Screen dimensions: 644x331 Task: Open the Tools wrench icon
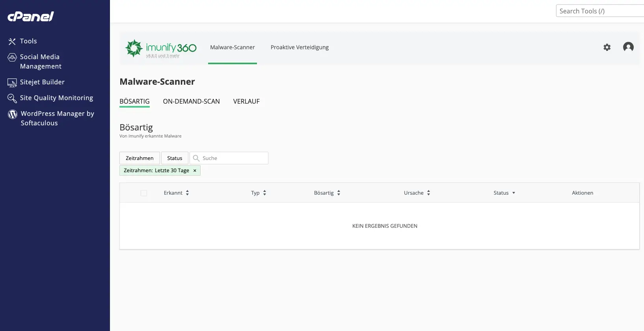coord(12,41)
